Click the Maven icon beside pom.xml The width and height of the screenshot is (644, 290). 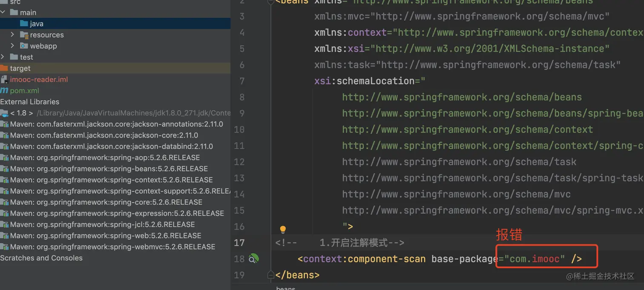(x=4, y=90)
